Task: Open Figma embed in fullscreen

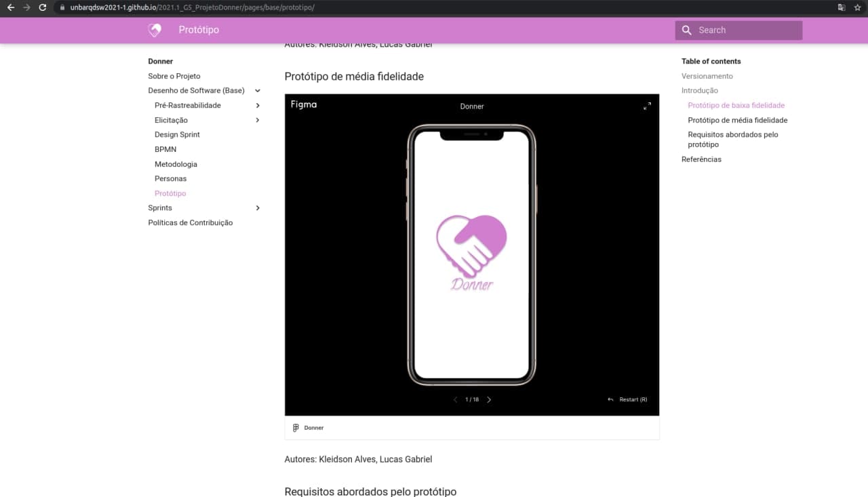Action: [647, 106]
